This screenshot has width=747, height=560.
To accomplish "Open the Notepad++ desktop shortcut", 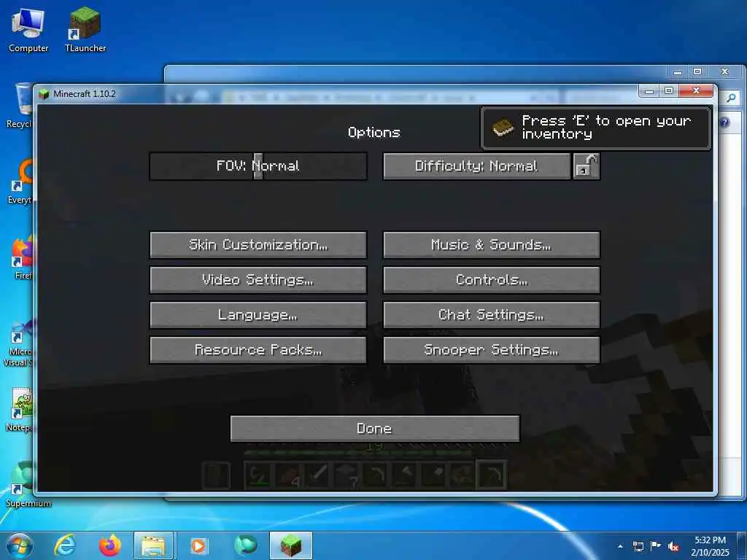I will pyautogui.click(x=20, y=410).
